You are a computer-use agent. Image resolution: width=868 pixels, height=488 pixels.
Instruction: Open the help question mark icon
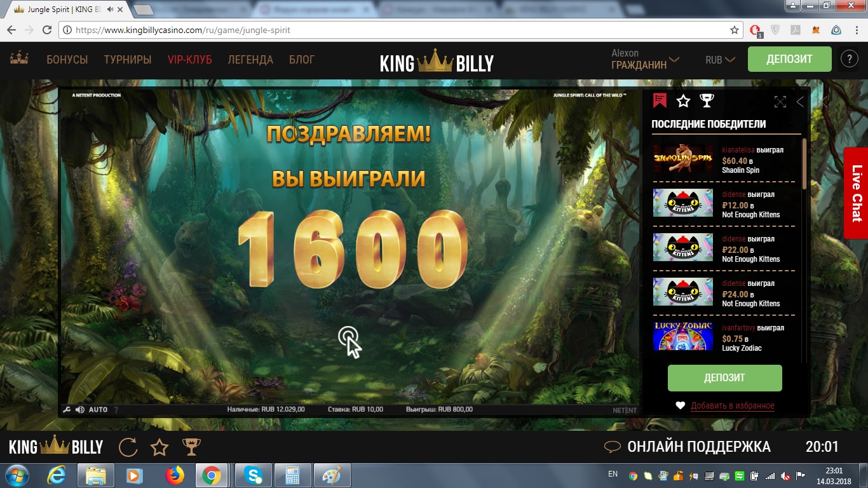(849, 59)
